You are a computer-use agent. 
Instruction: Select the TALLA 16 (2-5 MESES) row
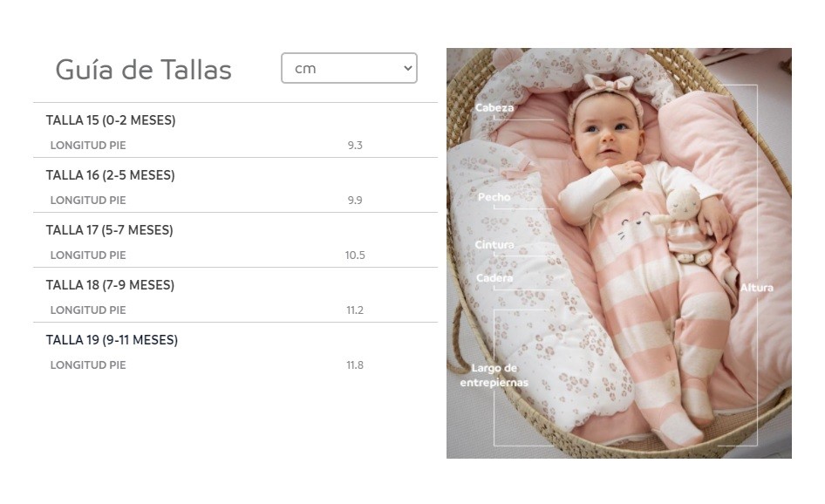coord(111,175)
